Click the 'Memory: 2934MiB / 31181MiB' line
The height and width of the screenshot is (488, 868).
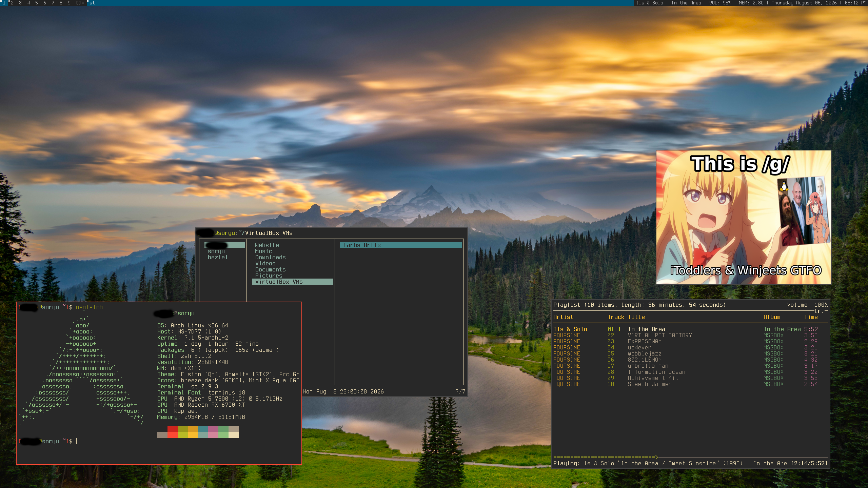(x=201, y=417)
